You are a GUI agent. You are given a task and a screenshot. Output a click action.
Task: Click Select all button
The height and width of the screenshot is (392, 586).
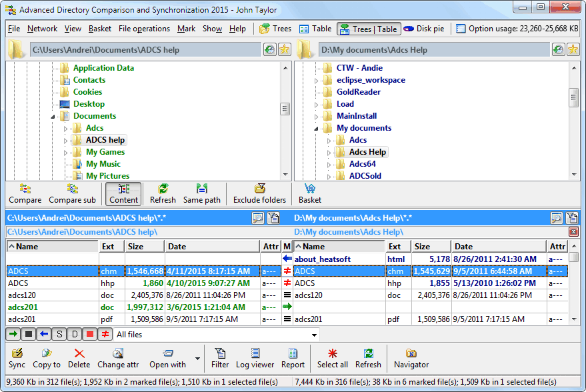click(x=332, y=359)
